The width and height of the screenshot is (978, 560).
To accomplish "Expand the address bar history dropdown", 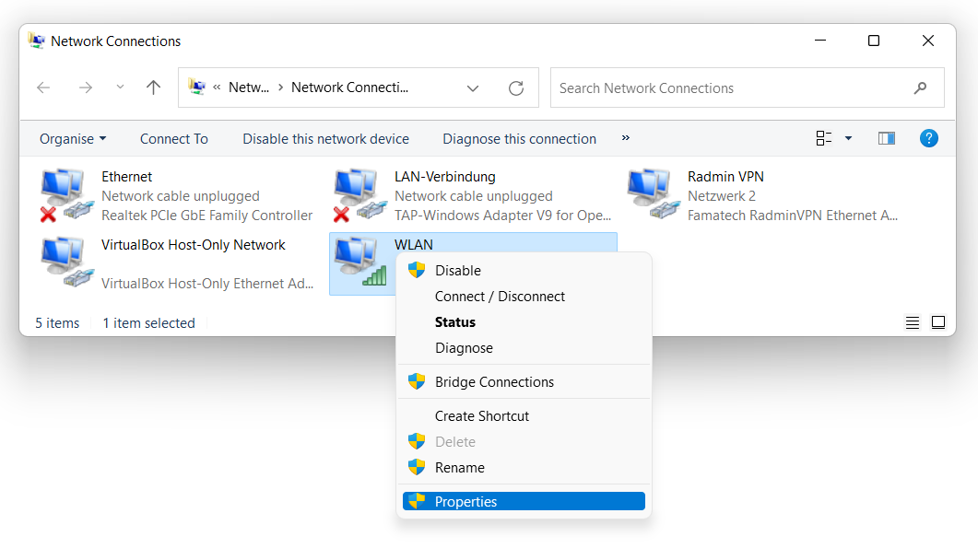I will [473, 88].
